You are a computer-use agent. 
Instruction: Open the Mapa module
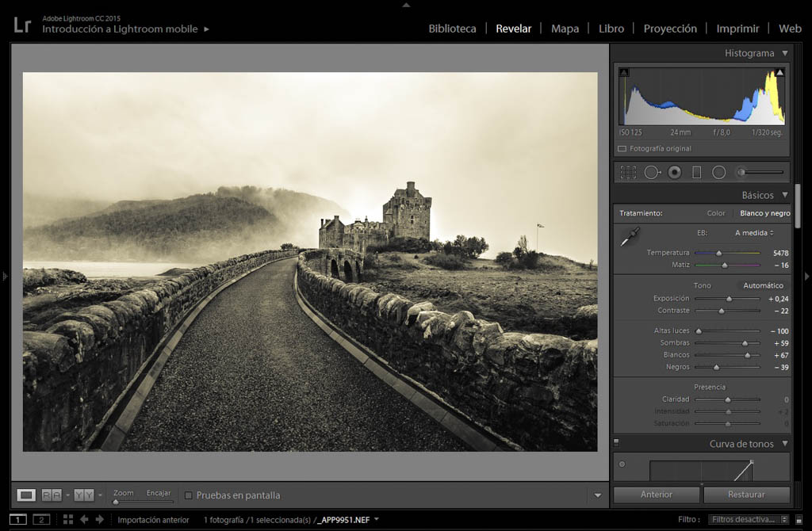coord(565,29)
